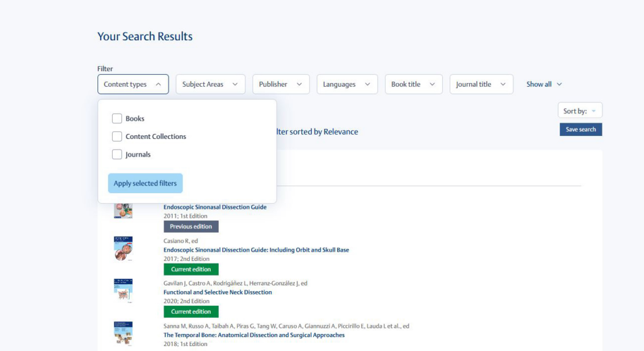
Task: Click Apply selected filters button
Action: 145,184
